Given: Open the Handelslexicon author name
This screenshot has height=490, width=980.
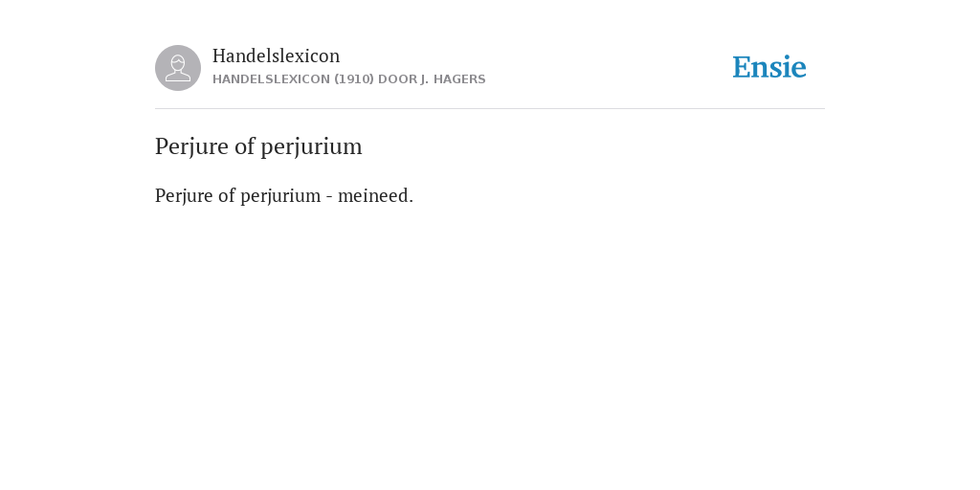Looking at the screenshot, I should click(x=277, y=56).
